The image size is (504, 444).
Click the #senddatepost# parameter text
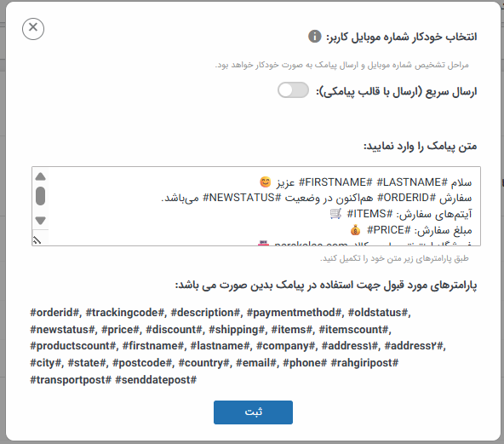(x=156, y=380)
